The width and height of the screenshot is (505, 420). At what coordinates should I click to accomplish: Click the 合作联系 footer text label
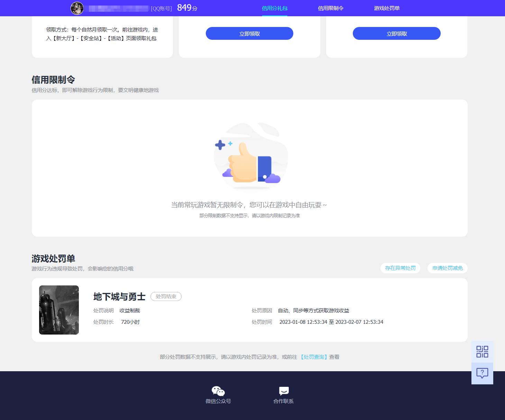[284, 401]
